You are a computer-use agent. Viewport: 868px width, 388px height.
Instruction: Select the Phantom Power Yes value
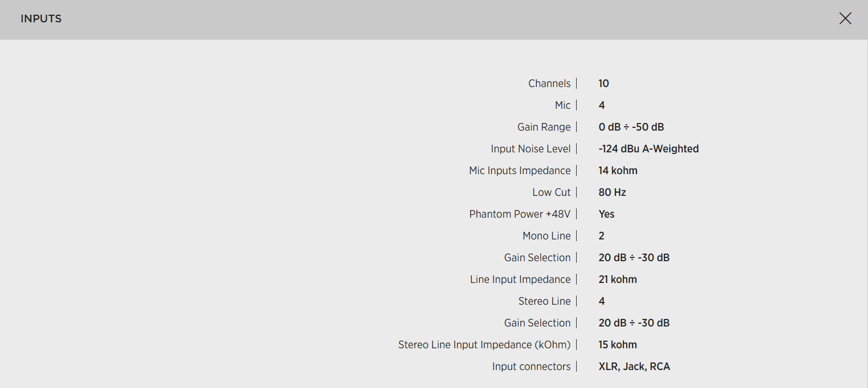[606, 214]
